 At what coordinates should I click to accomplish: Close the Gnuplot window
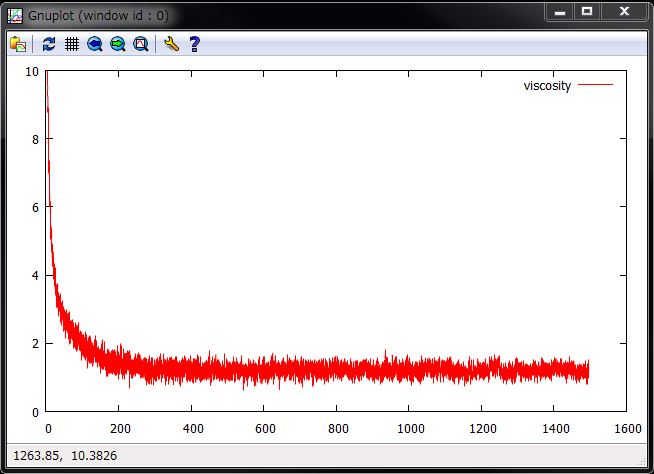pos(624,12)
